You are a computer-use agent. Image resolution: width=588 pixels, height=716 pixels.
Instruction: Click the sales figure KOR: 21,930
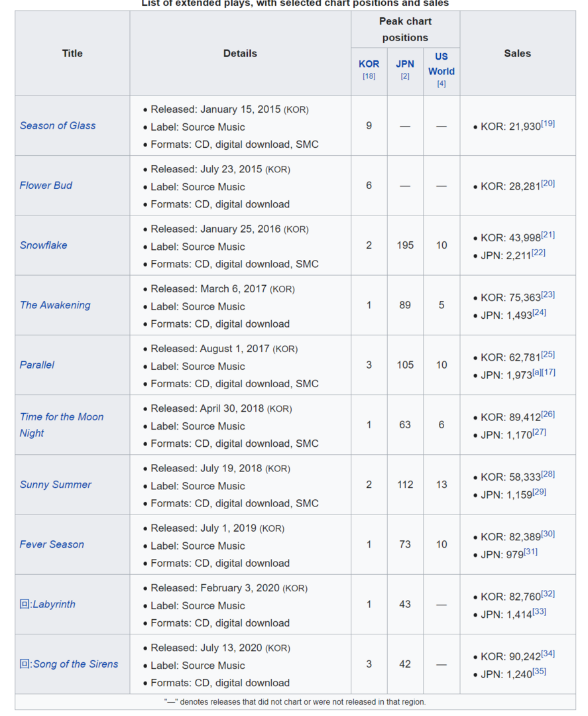coord(510,127)
